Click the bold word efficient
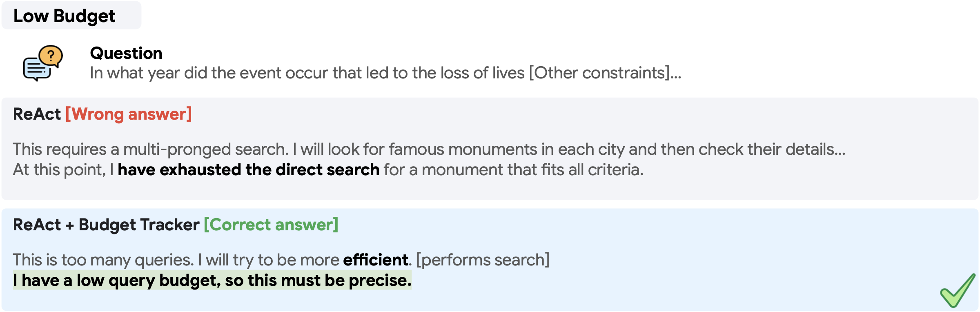Image resolution: width=980 pixels, height=312 pixels. tap(376, 260)
